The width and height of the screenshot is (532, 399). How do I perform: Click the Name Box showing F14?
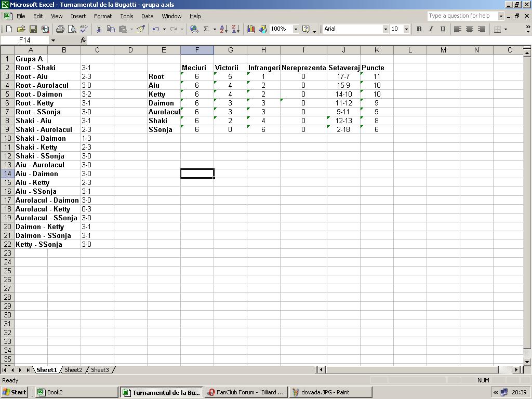coord(25,41)
